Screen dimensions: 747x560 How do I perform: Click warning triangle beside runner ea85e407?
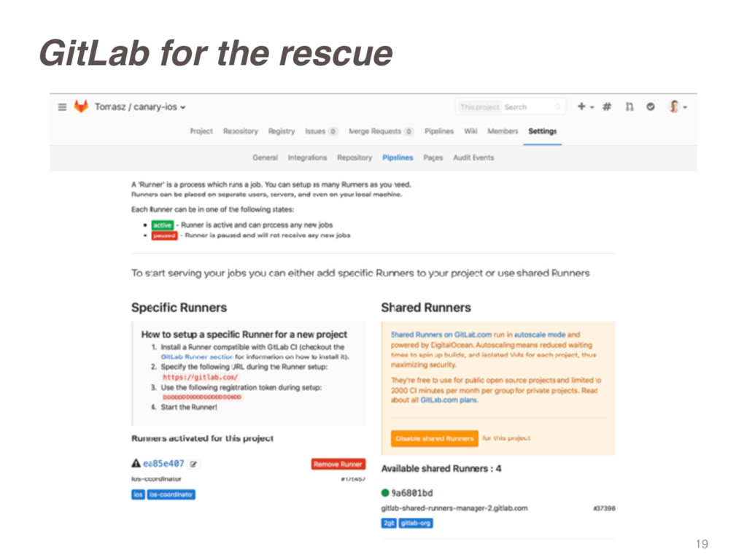coord(136,463)
